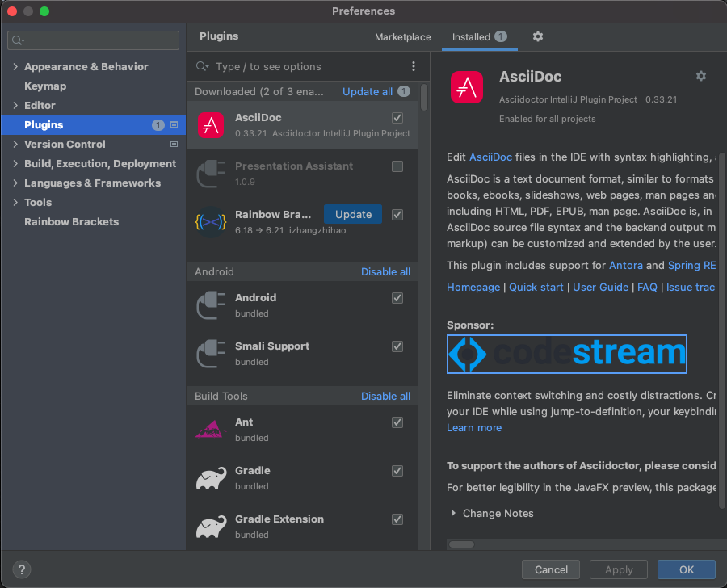This screenshot has width=727, height=588.
Task: Click the Android plugin plug icon
Action: 211,305
